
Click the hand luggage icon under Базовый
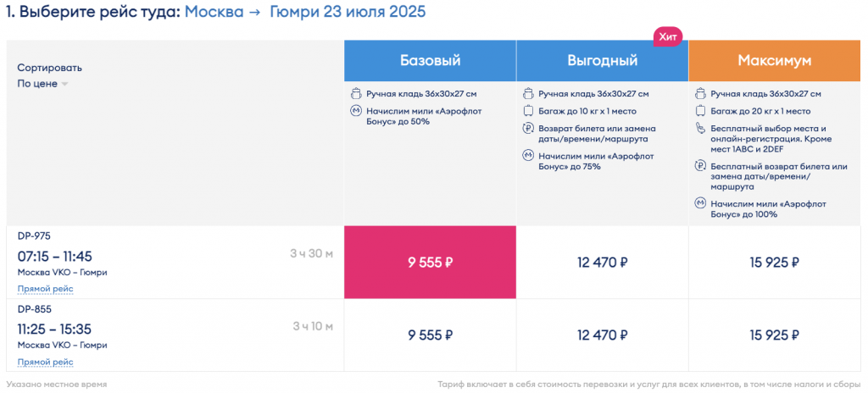(357, 94)
